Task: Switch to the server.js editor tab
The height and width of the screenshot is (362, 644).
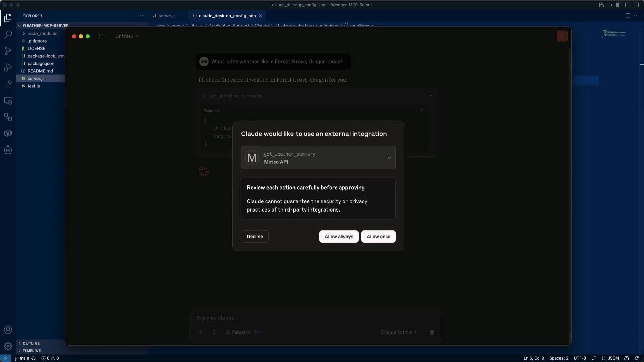Action: [167, 16]
